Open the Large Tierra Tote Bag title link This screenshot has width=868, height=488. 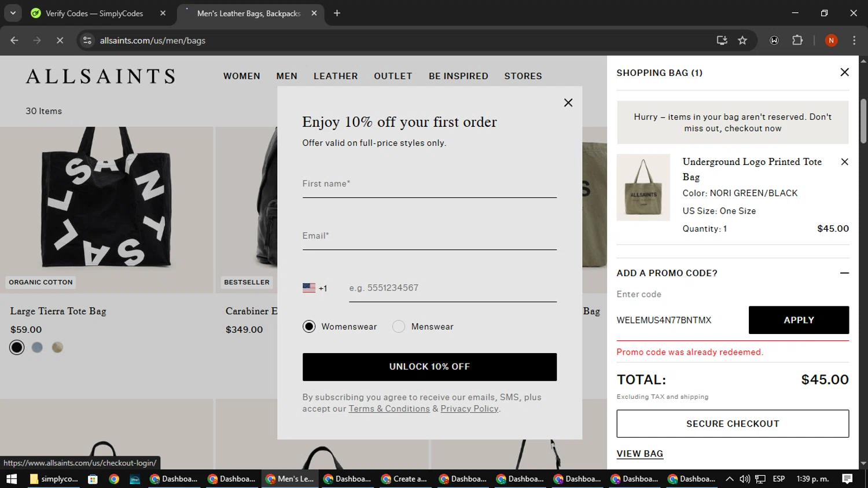coord(58,311)
